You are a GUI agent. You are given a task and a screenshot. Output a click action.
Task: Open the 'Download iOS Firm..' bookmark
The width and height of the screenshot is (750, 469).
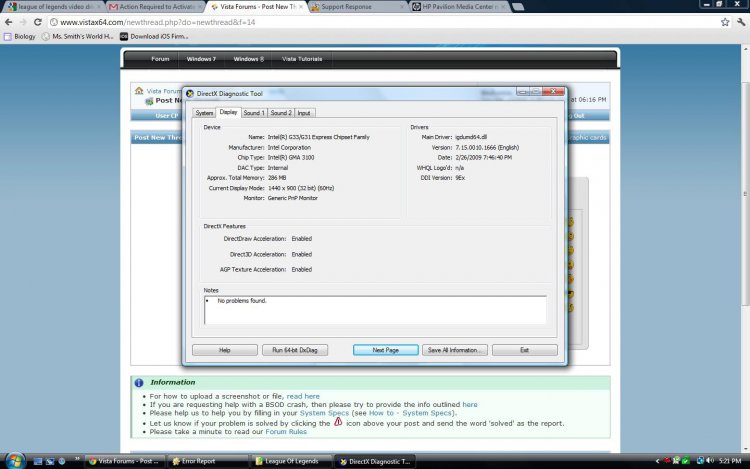[x=154, y=36]
